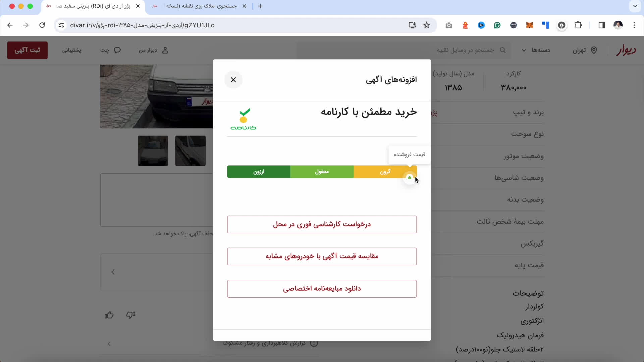This screenshot has width=644, height=362.
Task: Click the وضعیت موتور row
Action: click(x=487, y=156)
